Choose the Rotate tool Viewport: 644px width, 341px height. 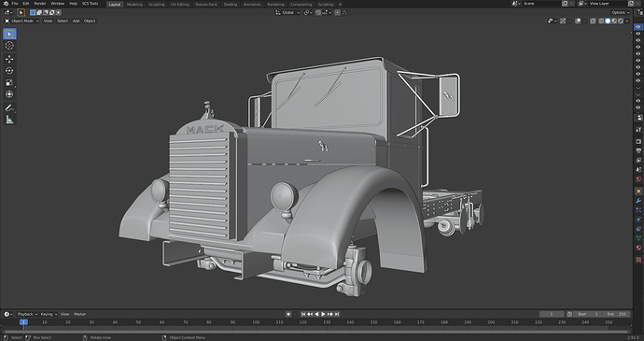9,71
